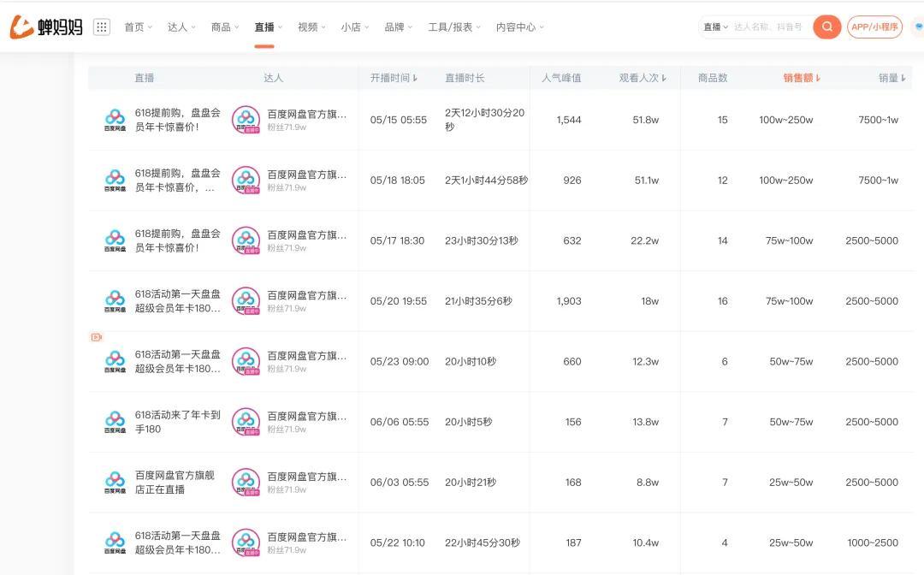Sort by 开播时间 column
This screenshot has width=924, height=575.
394,78
